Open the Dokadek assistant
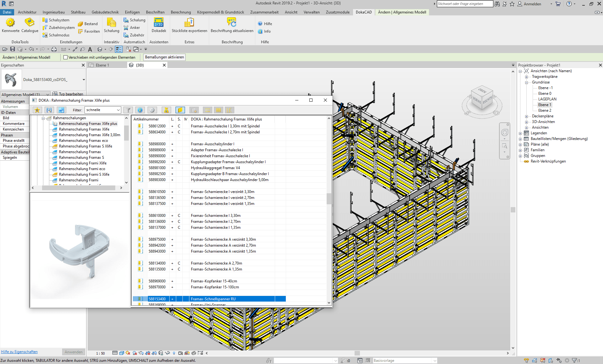The image size is (603, 364). (159, 23)
